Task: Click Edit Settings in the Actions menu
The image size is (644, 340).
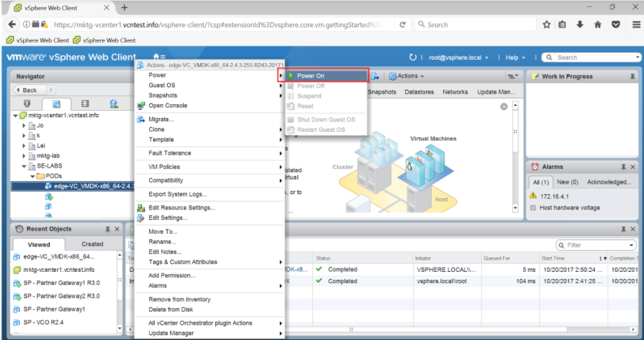Action: pos(168,217)
